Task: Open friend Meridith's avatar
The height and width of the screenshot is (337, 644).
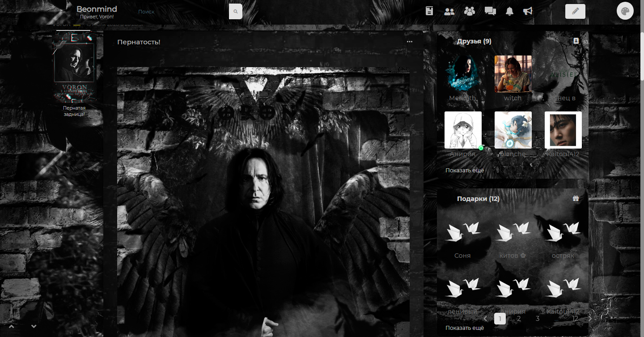Action: coord(463,74)
